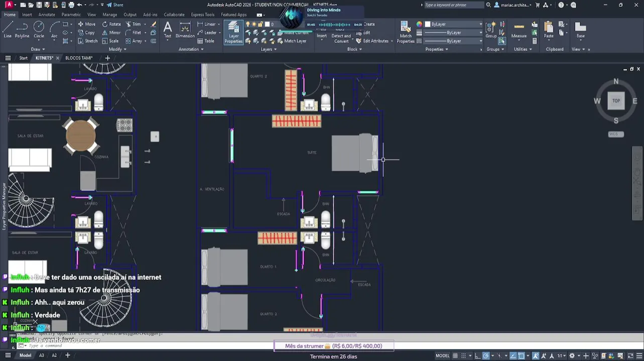Open the Layer Properties Manager side palette

(x=4, y=207)
